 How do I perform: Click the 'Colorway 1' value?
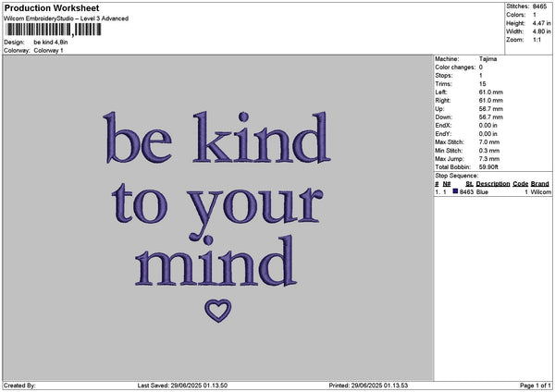pos(48,51)
